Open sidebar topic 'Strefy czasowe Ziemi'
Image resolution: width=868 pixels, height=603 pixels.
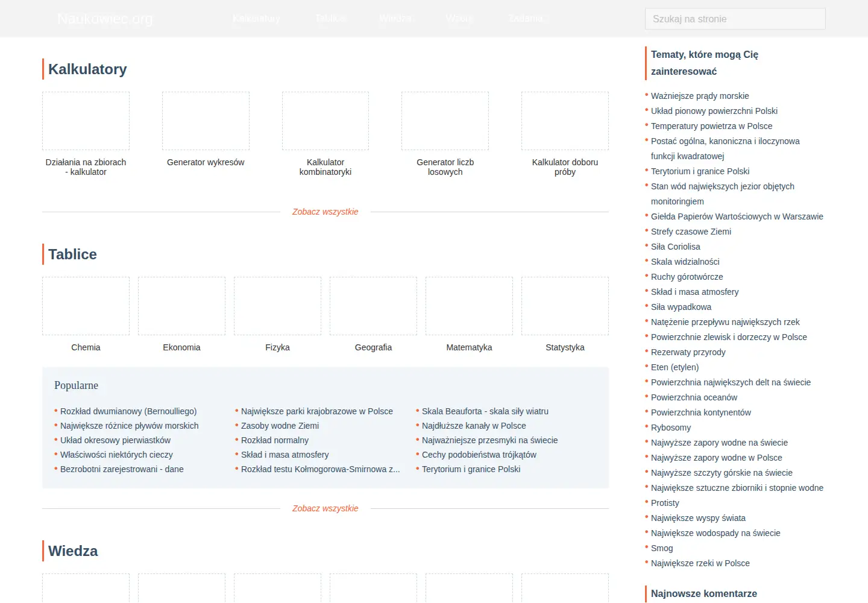(691, 232)
